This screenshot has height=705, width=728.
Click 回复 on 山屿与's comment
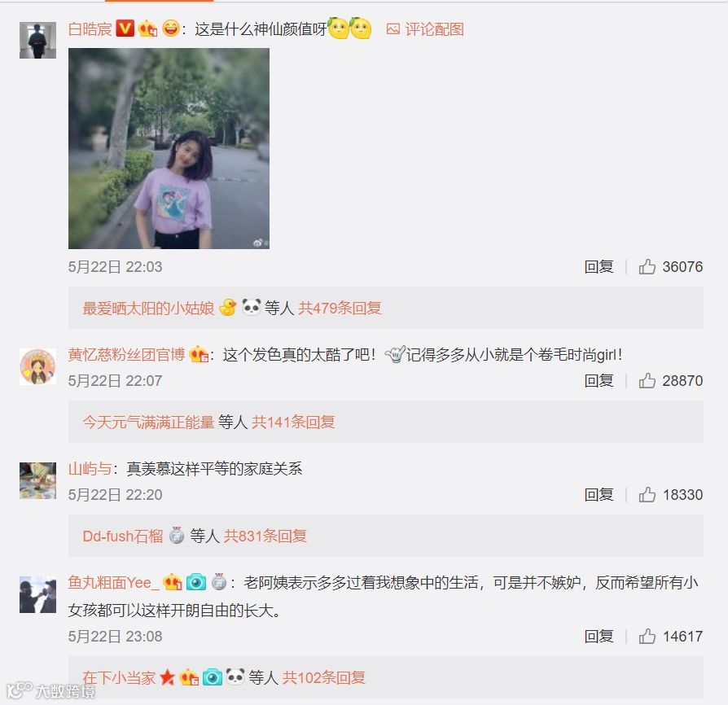pyautogui.click(x=599, y=495)
